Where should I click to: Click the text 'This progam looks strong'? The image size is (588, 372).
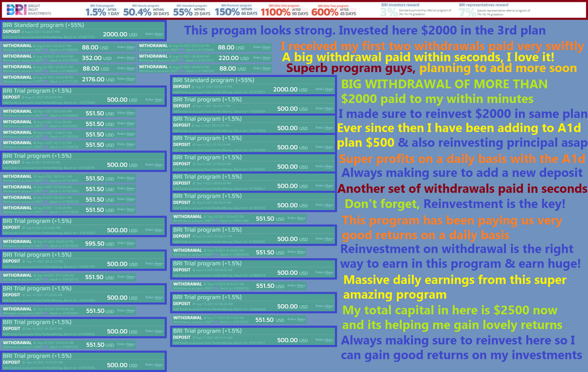click(x=259, y=31)
